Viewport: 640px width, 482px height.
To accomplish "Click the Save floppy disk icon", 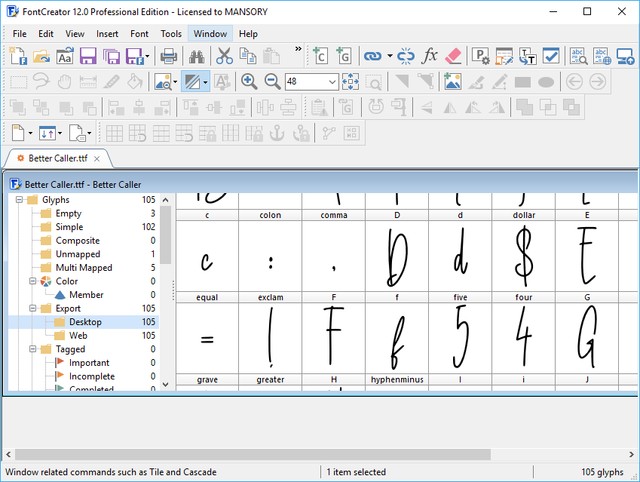I will click(x=87, y=56).
